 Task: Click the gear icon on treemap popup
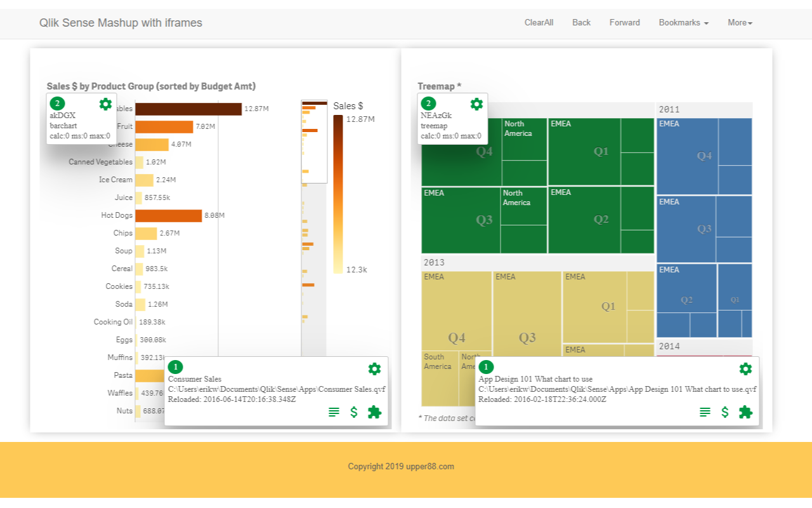pos(476,104)
